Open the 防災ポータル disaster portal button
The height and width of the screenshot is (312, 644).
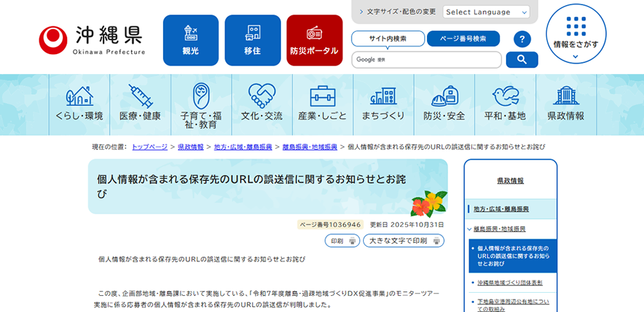[x=314, y=40]
